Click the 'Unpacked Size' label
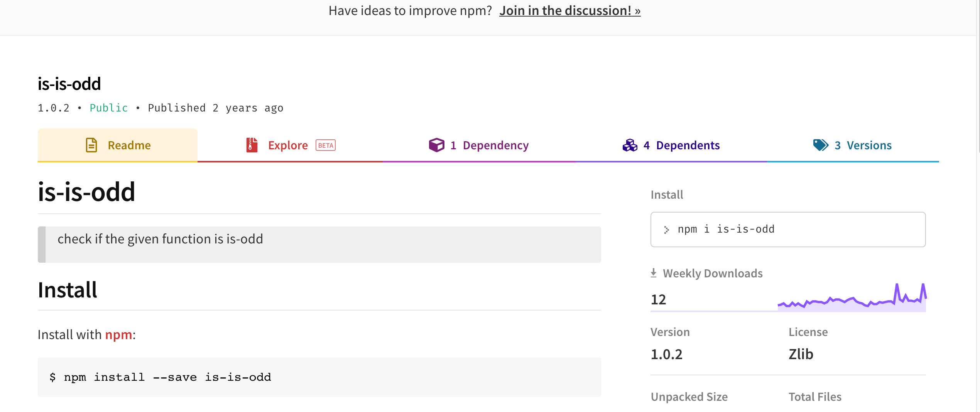 [x=689, y=397]
